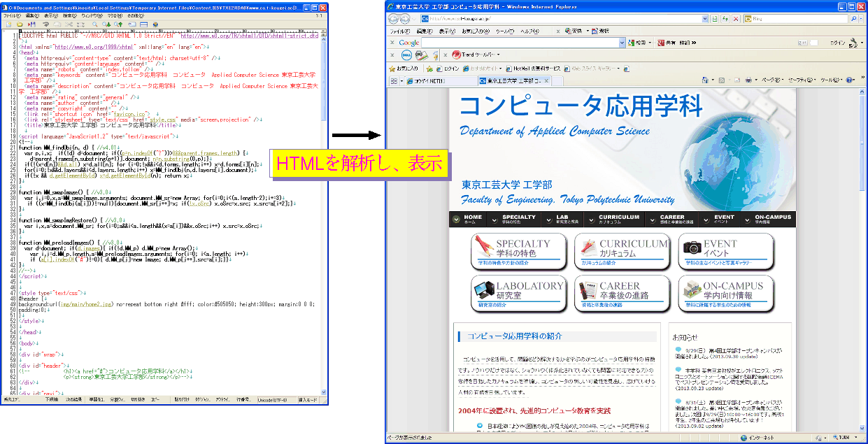Click the Back button in Internet Explorer
This screenshot has height=444, width=868.
(392, 19)
